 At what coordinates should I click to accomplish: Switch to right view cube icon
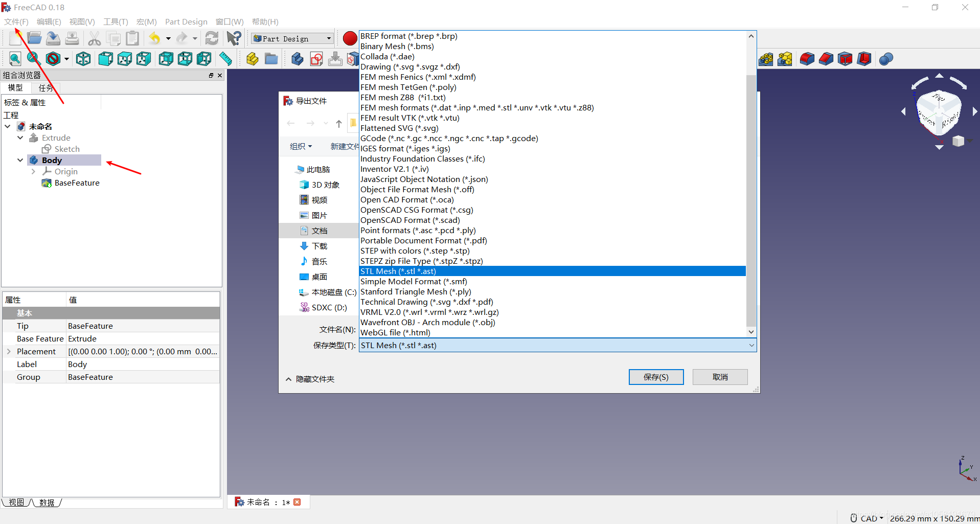[144, 59]
